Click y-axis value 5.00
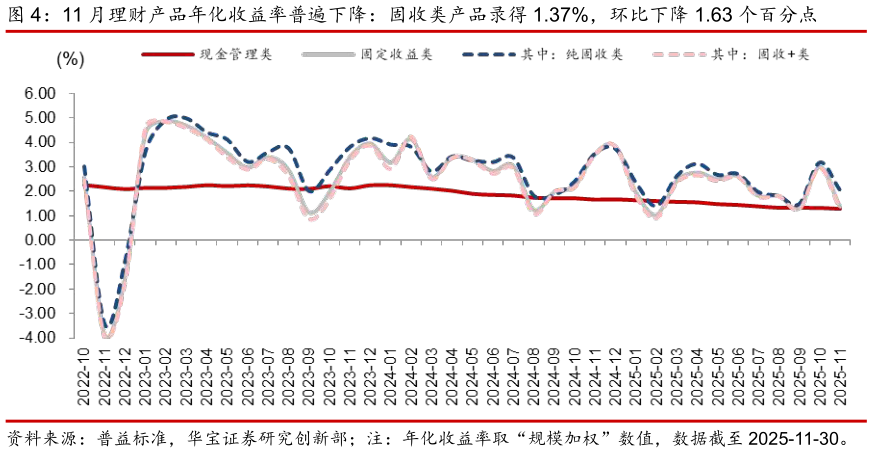 [40, 118]
